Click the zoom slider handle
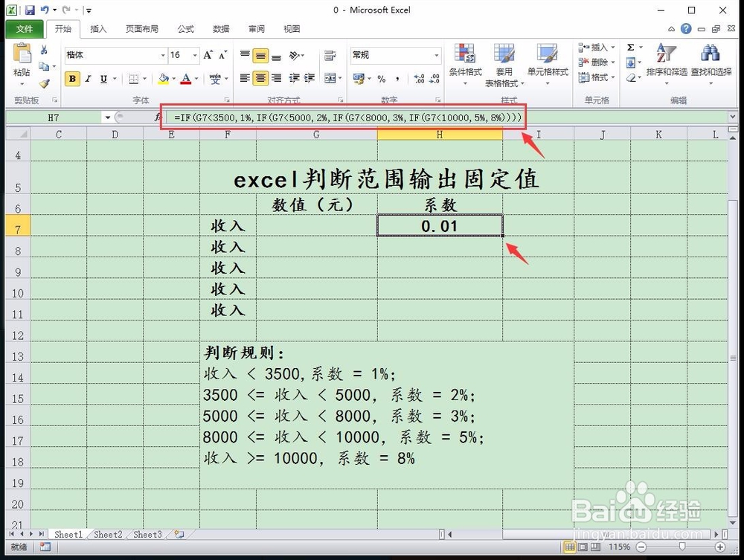Image resolution: width=744 pixels, height=560 pixels. [682, 547]
